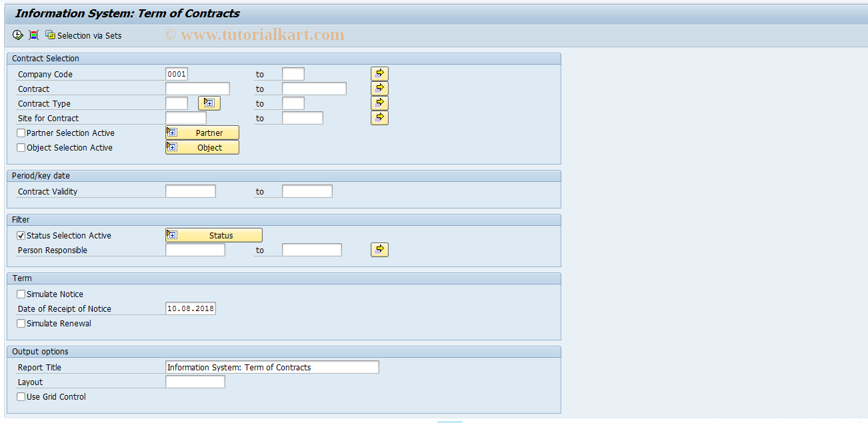This screenshot has height=423, width=868.
Task: Click the Layout input field
Action: (x=195, y=382)
